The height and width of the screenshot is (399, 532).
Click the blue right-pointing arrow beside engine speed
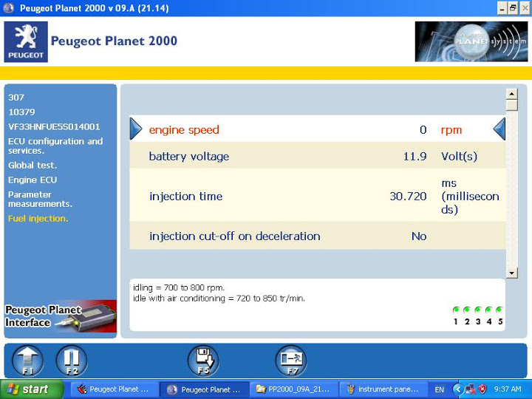point(136,129)
